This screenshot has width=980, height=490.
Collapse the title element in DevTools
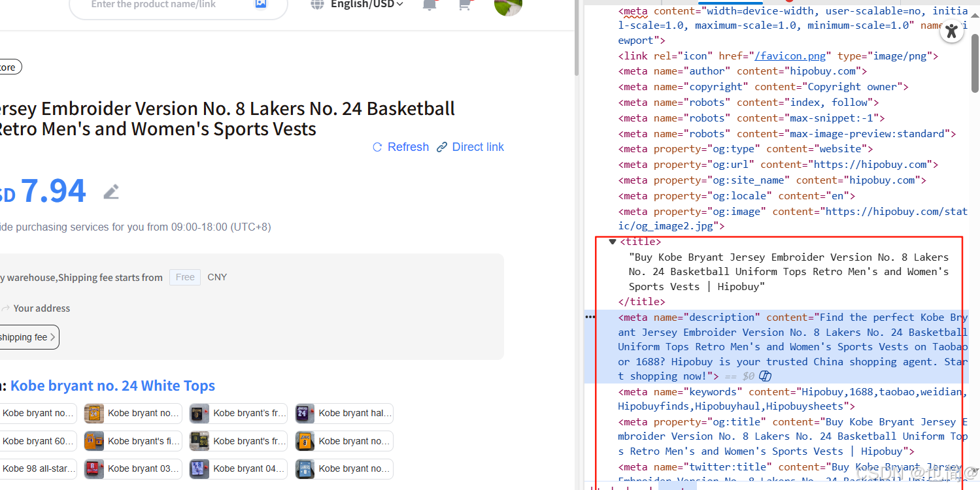click(x=613, y=242)
